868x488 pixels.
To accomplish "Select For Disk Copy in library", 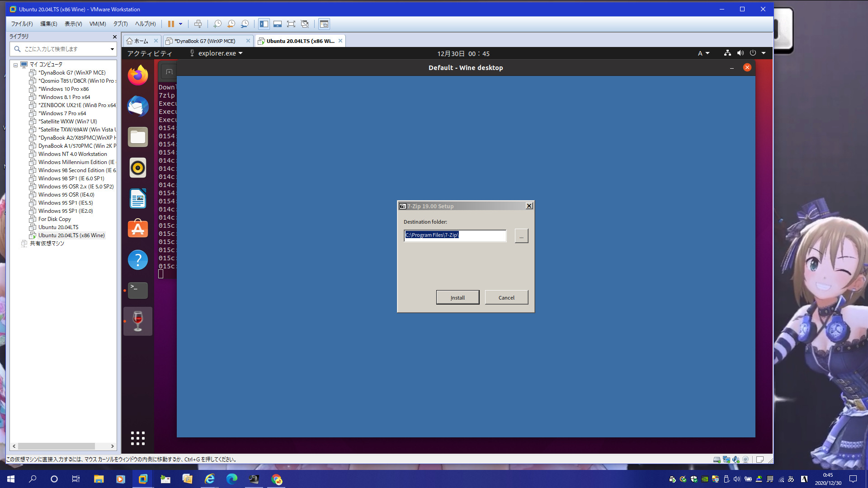I will 54,219.
